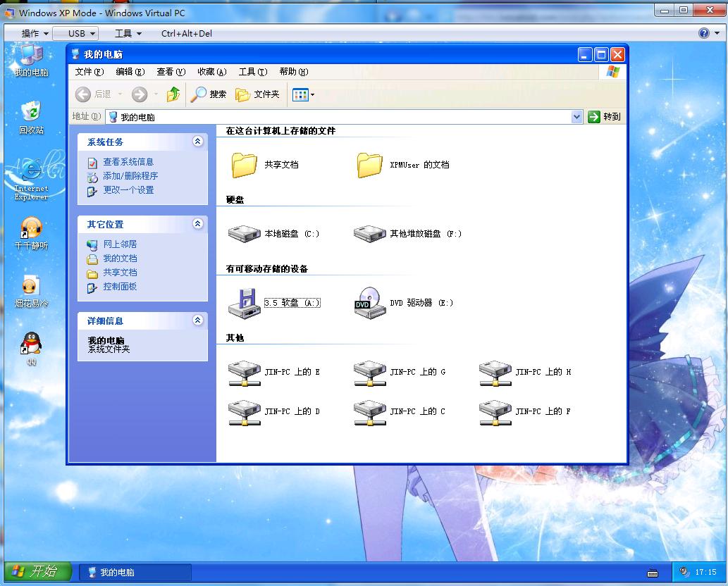Open the 帮助(H) menu
Viewport: 728px width, 586px height.
tap(293, 71)
